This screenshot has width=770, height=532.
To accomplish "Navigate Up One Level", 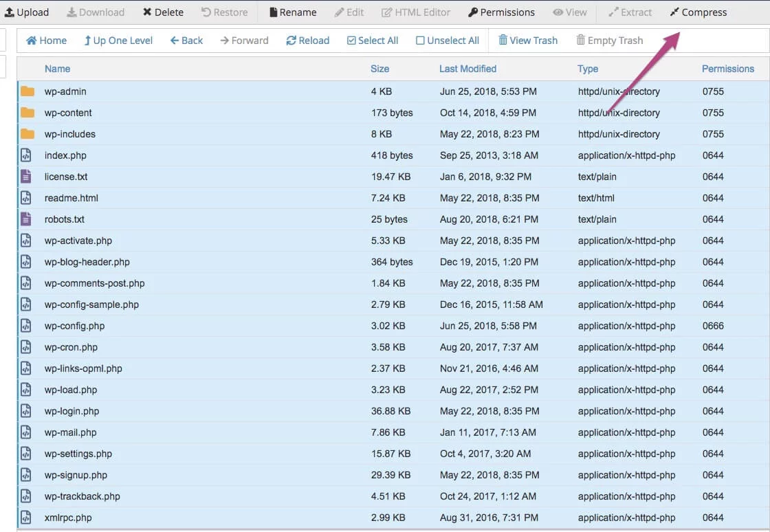I will coord(118,41).
